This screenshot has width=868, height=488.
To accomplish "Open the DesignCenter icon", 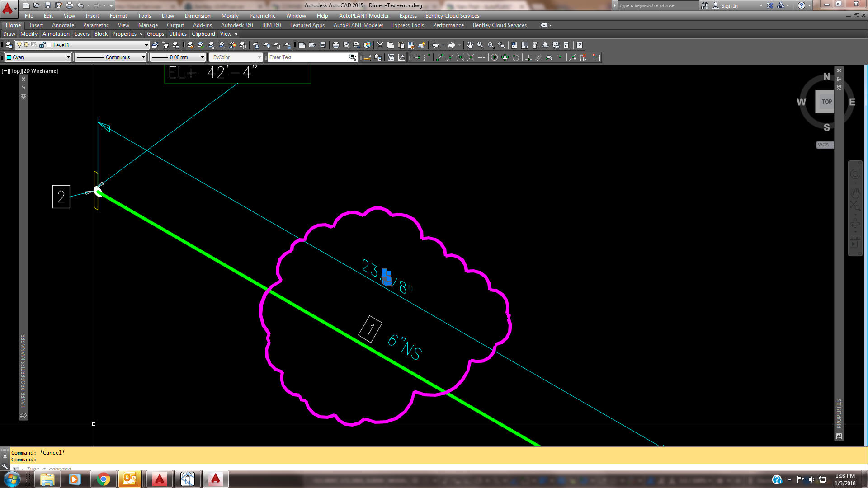I will point(525,45).
